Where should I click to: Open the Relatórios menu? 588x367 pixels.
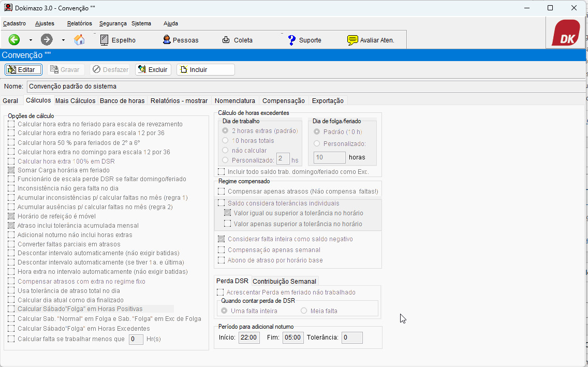[x=79, y=23]
